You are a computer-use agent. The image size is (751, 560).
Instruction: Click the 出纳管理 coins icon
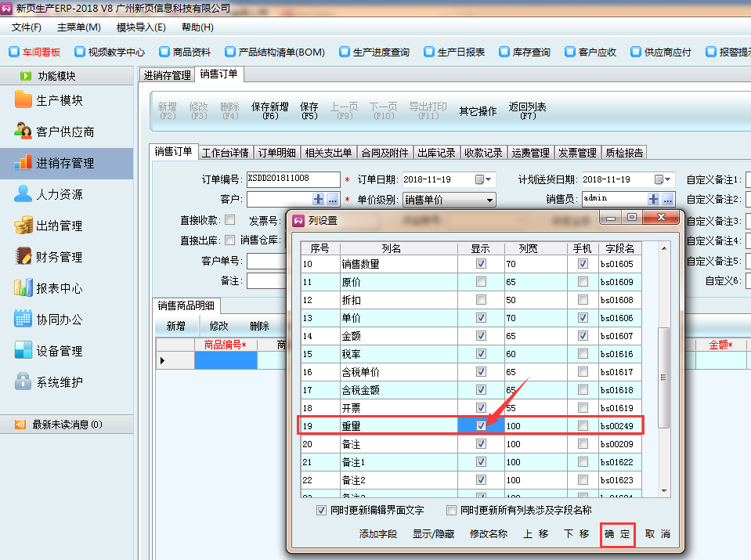pos(23,226)
